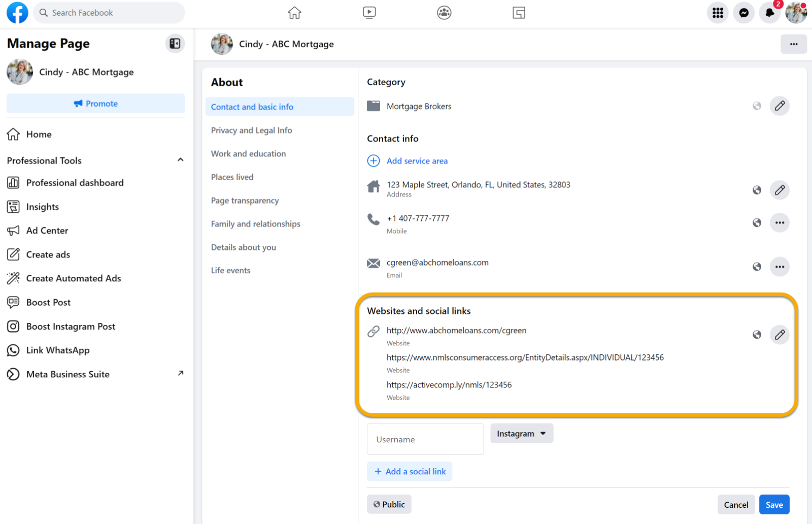Viewport: 812px width, 524px height.
Task: Open the menu grid icon
Action: pyautogui.click(x=718, y=13)
